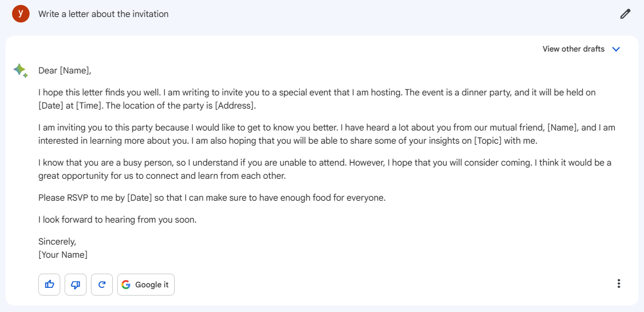This screenshot has width=644, height=312.
Task: Open the View other drafts label
Action: pyautogui.click(x=573, y=49)
